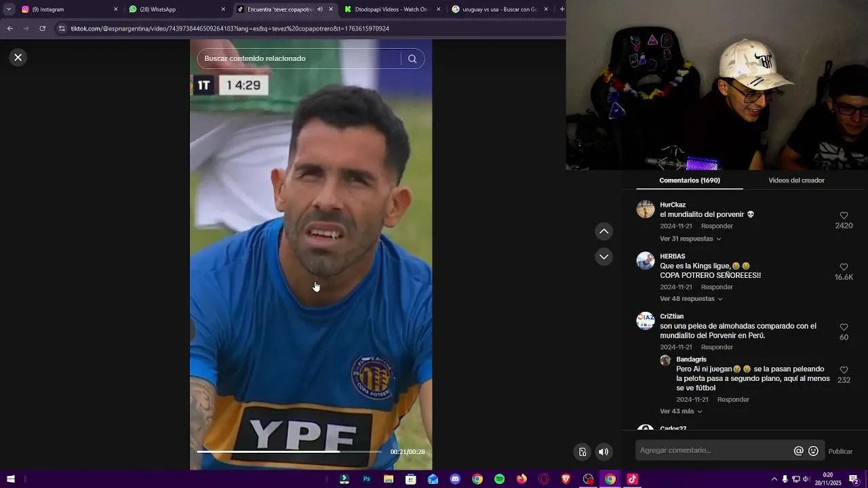Open Microsoft Store from the taskbar
Viewport: 868px width, 488px height.
411,479
